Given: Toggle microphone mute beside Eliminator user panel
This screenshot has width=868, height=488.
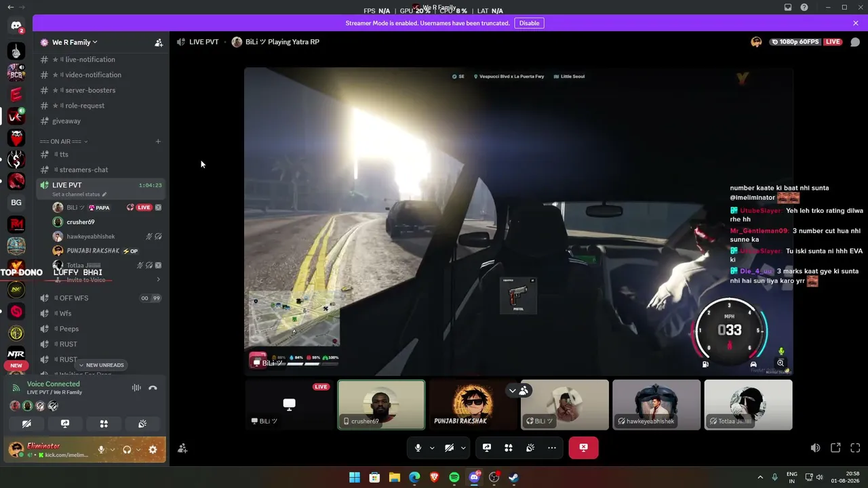Looking at the screenshot, I should click(x=101, y=449).
